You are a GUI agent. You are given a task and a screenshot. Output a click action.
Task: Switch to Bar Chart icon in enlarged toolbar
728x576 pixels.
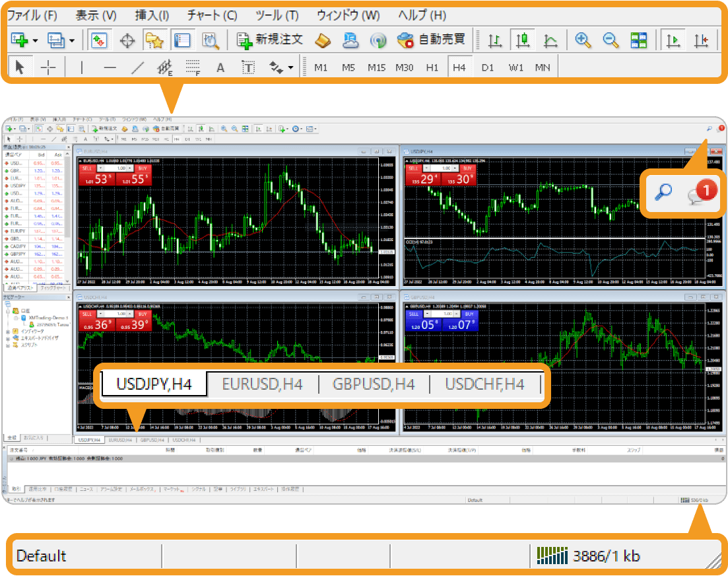[495, 41]
